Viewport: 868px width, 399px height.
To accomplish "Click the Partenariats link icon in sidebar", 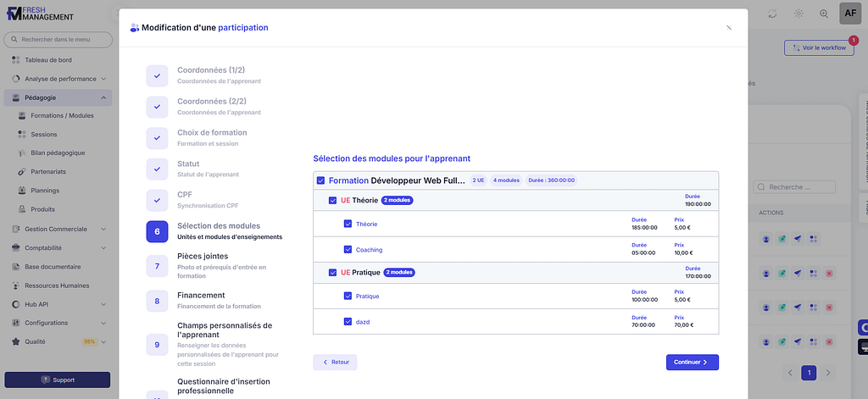I will click(x=22, y=171).
